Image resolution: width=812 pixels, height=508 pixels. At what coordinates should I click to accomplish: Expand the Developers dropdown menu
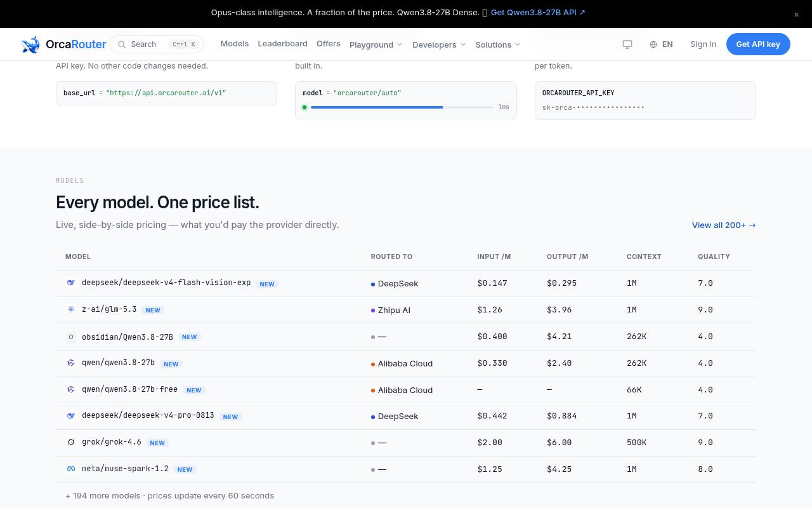click(x=439, y=44)
